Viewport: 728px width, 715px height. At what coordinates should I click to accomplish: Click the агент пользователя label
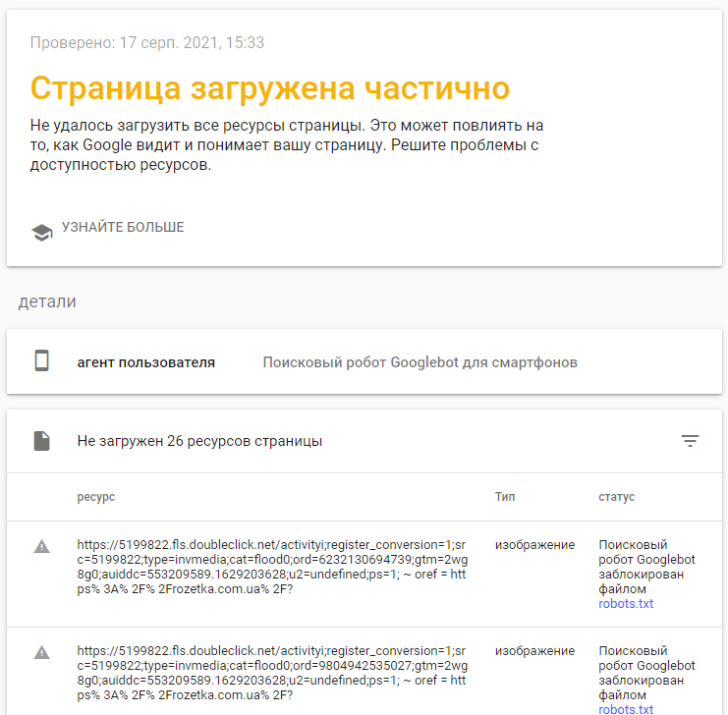click(x=145, y=362)
